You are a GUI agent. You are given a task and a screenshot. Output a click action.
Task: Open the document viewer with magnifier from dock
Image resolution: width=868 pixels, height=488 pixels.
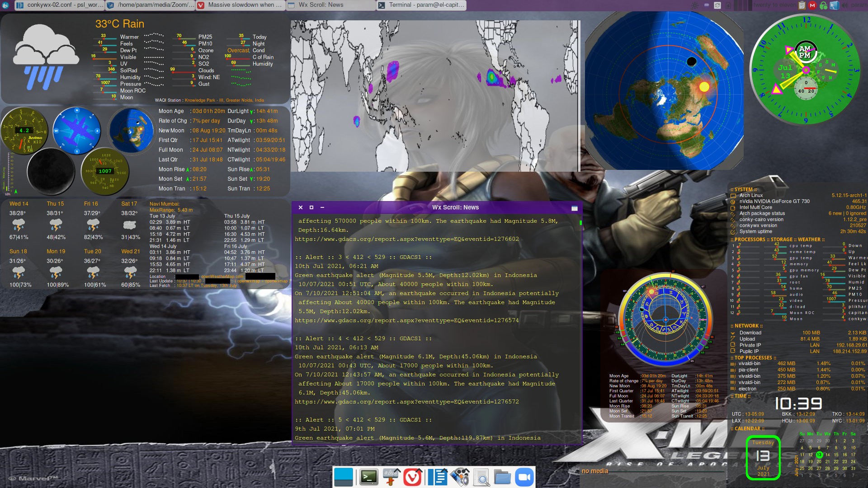pos(482,478)
